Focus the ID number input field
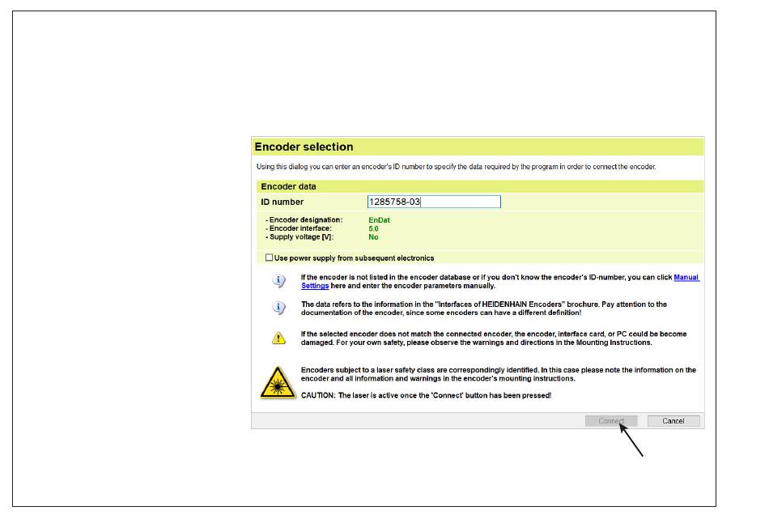The height and width of the screenshot is (532, 769). click(434, 202)
